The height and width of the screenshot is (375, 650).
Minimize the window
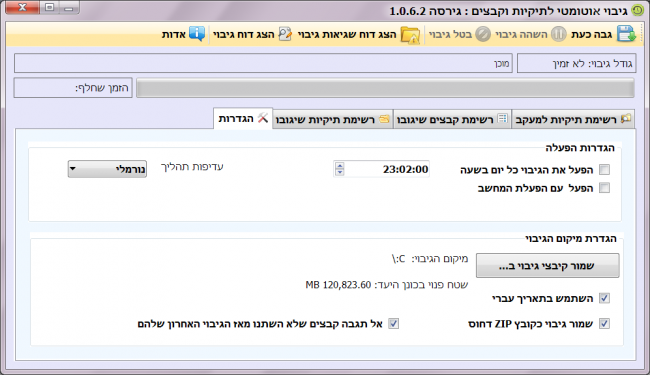point(69,7)
